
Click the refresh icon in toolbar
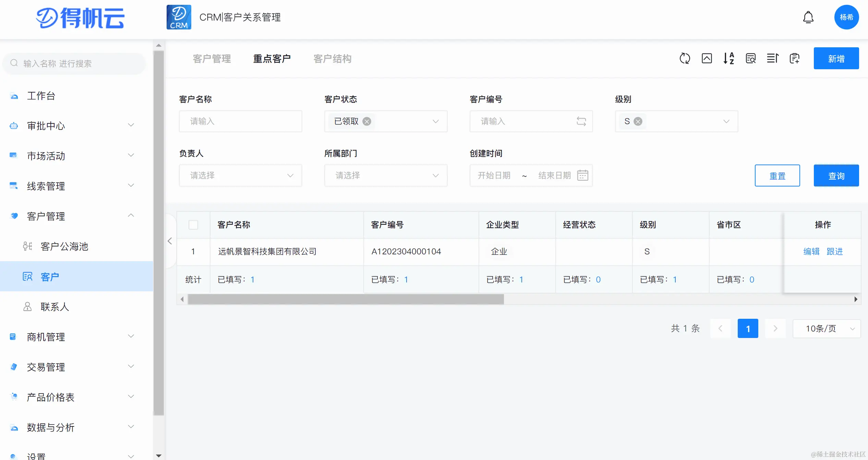pyautogui.click(x=685, y=59)
